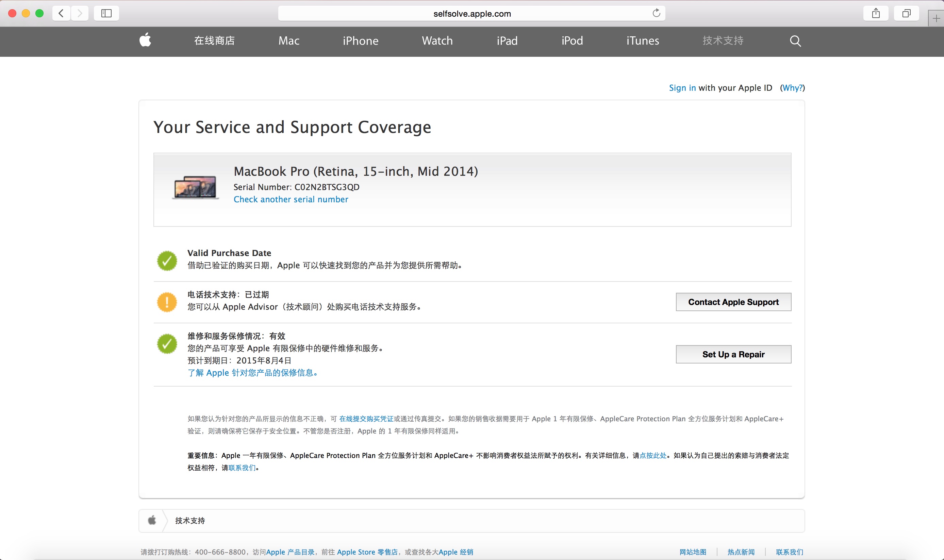Open the footer 联系我们 link at bottom right
944x560 pixels.
tap(789, 552)
